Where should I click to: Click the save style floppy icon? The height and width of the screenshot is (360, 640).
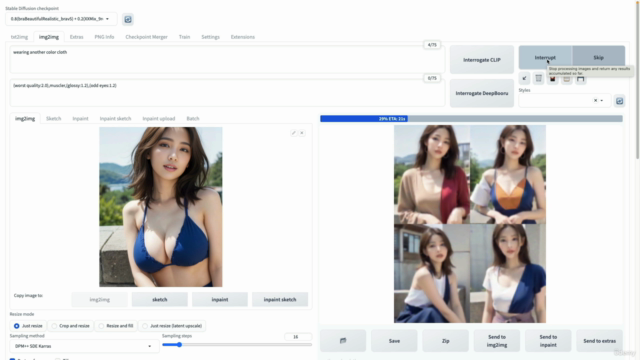pos(580,78)
